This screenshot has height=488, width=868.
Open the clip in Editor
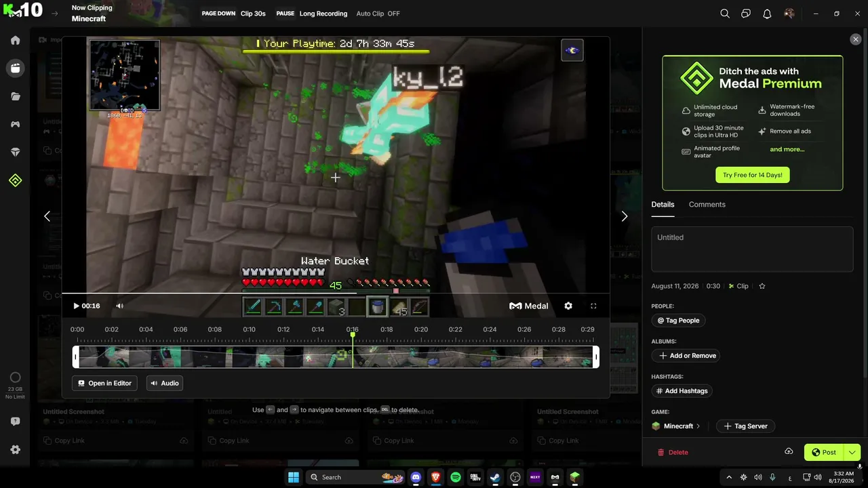(104, 383)
